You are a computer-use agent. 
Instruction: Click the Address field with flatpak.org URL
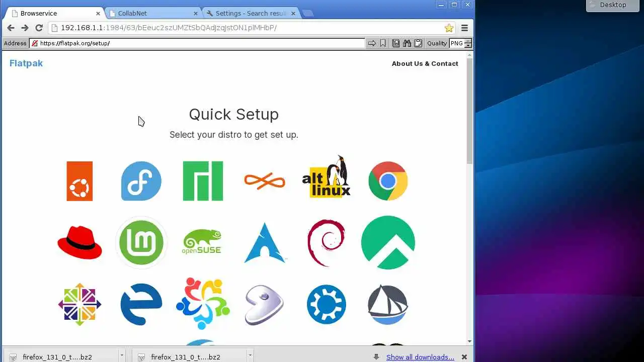coord(197,43)
